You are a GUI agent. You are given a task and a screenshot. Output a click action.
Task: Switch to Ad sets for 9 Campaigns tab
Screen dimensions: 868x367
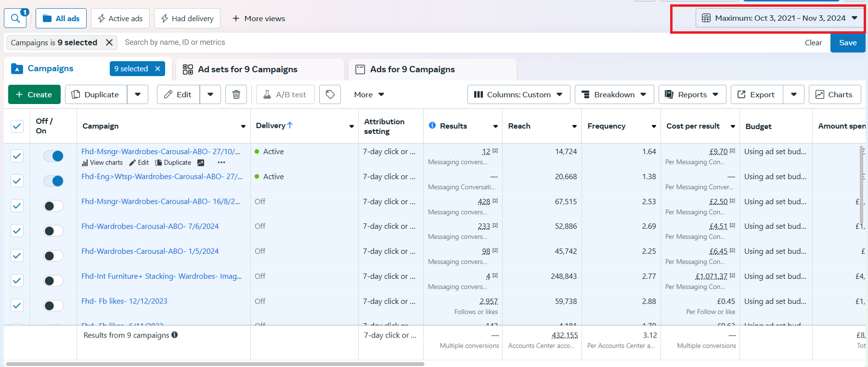point(247,69)
